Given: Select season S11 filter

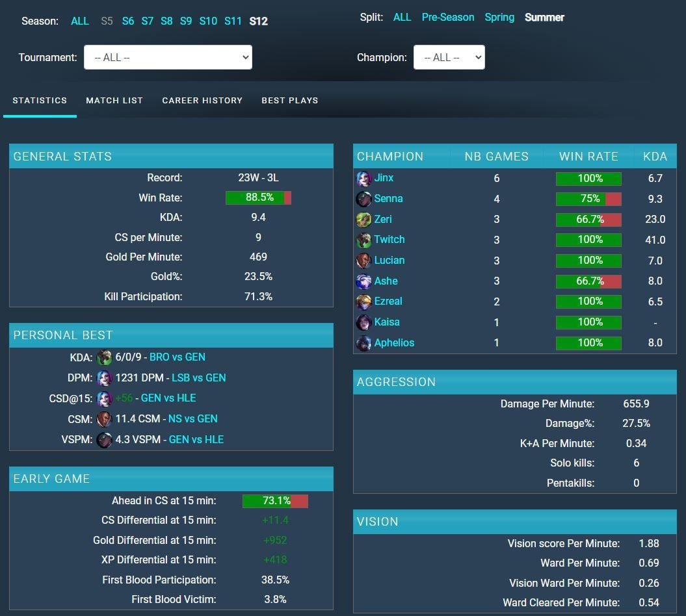Looking at the screenshot, I should (233, 21).
